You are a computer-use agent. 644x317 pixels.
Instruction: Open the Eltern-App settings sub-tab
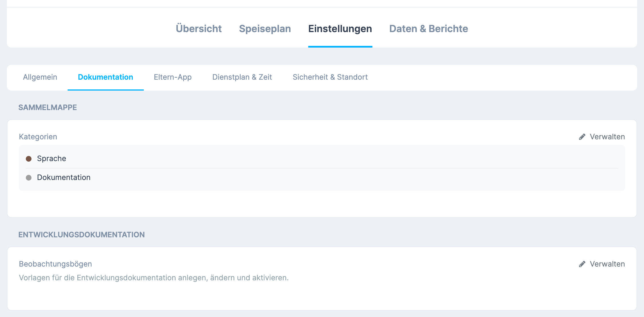173,77
